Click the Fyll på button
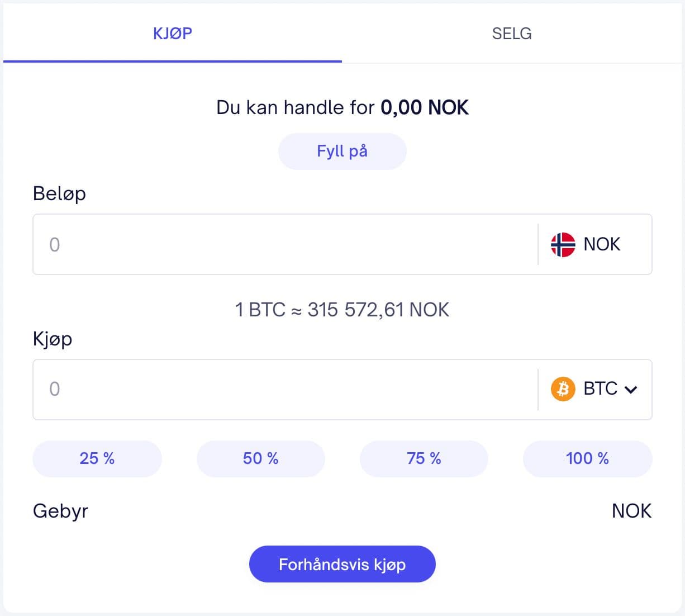The height and width of the screenshot is (616, 685). click(x=342, y=150)
